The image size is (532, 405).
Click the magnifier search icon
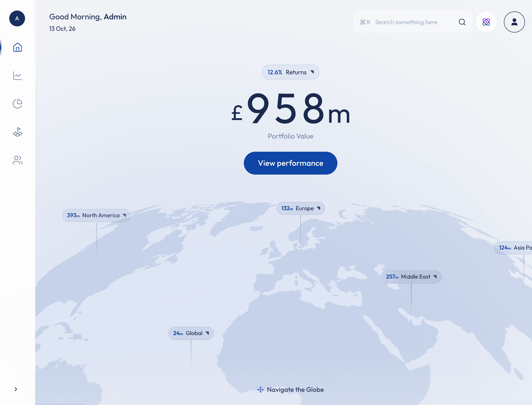(x=462, y=22)
